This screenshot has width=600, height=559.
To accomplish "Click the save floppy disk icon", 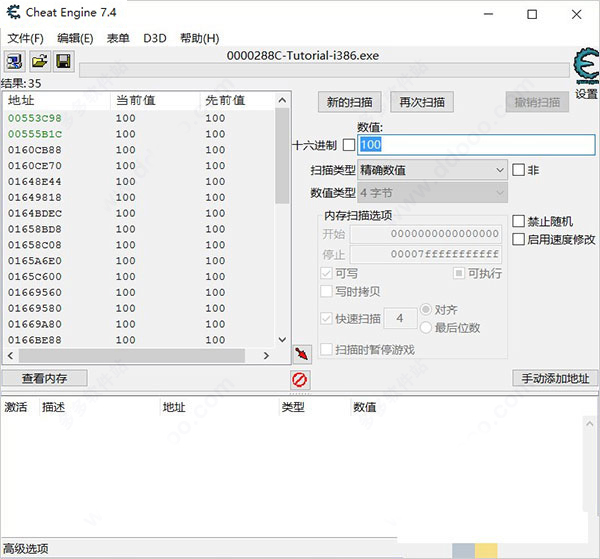I will [x=62, y=62].
